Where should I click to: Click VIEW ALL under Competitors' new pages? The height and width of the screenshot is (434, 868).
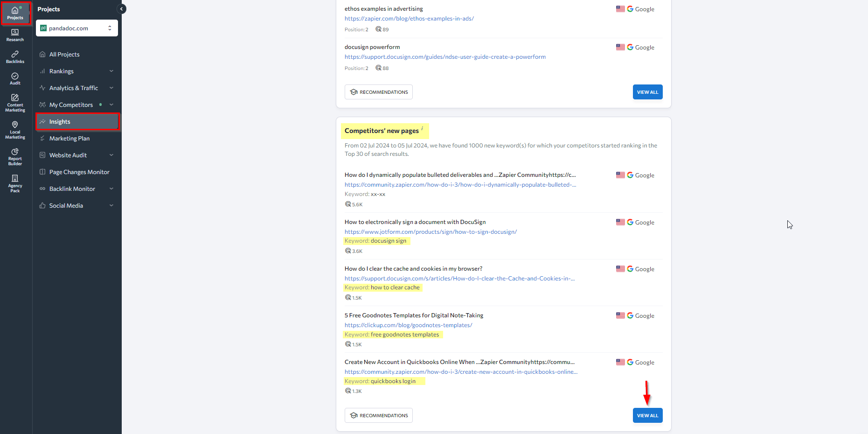(647, 415)
